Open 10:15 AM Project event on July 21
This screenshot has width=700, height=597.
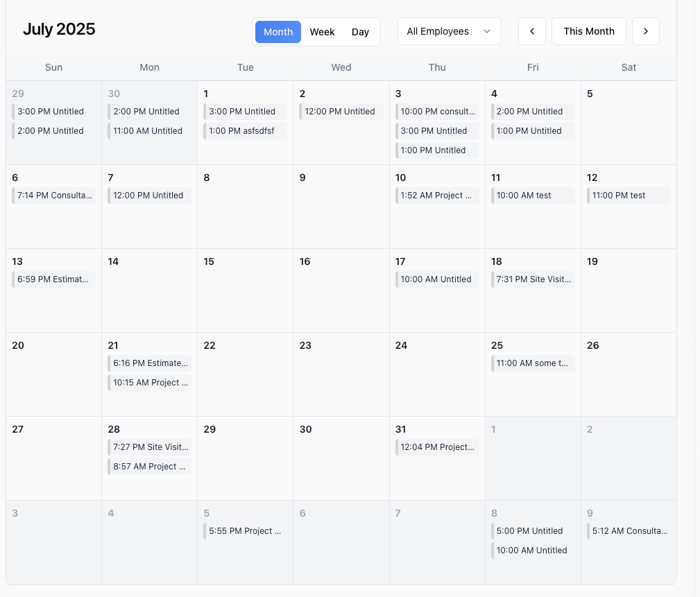(150, 383)
